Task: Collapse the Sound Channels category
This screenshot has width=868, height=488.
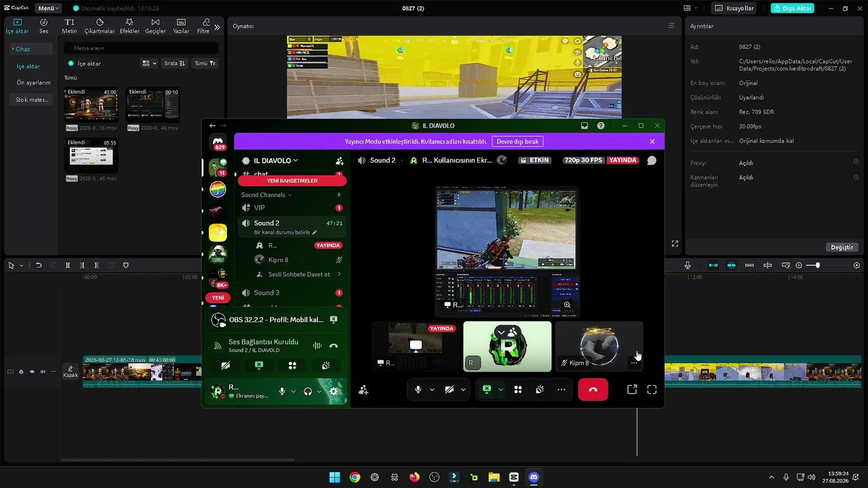Action: coord(266,195)
